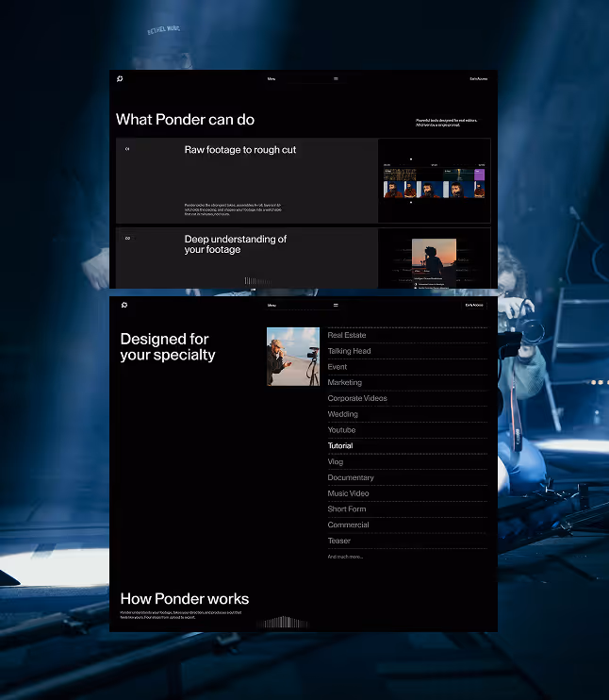
Task: Click the Raw footage card description paragraph
Action: [234, 209]
